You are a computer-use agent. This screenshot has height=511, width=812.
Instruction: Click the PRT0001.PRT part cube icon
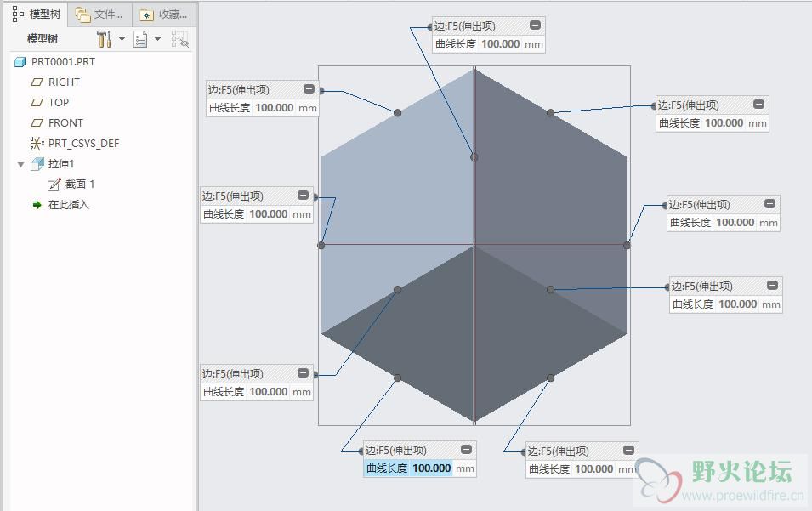point(20,62)
